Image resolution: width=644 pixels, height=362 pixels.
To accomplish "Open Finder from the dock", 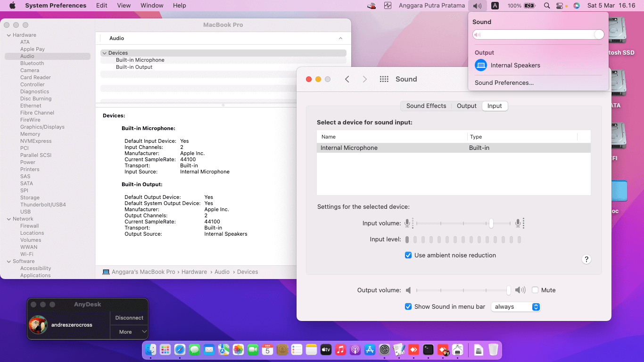I will tap(150, 350).
